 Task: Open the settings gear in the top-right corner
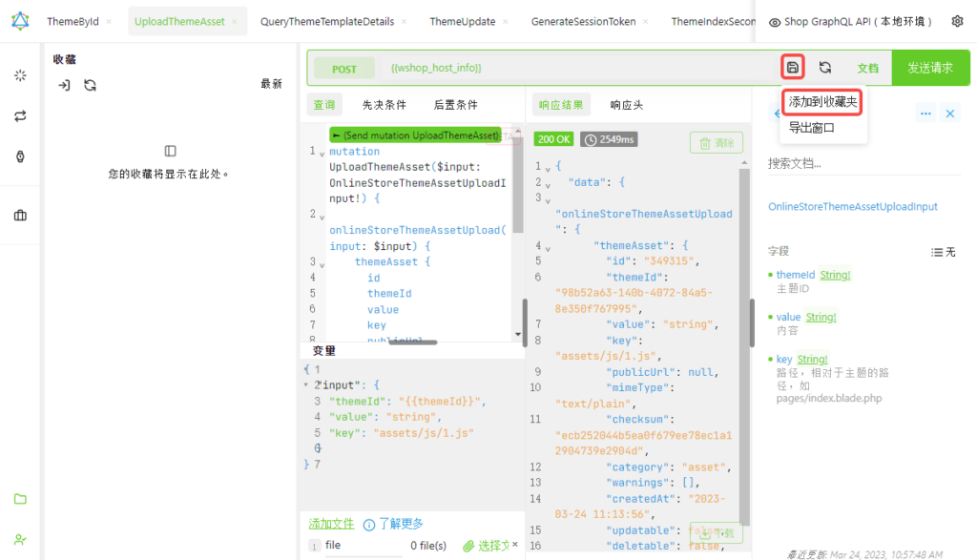(957, 20)
